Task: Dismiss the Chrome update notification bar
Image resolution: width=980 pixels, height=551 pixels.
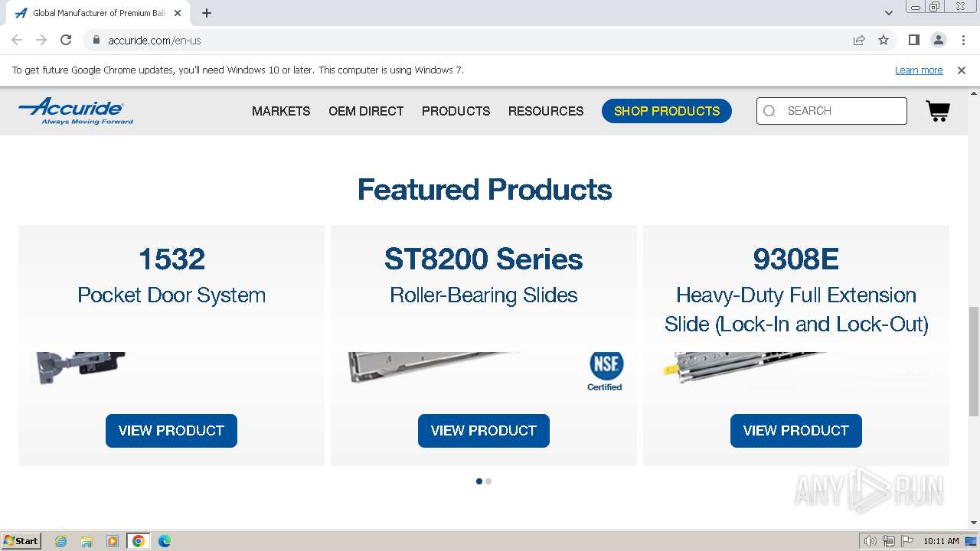Action: pos(962,70)
